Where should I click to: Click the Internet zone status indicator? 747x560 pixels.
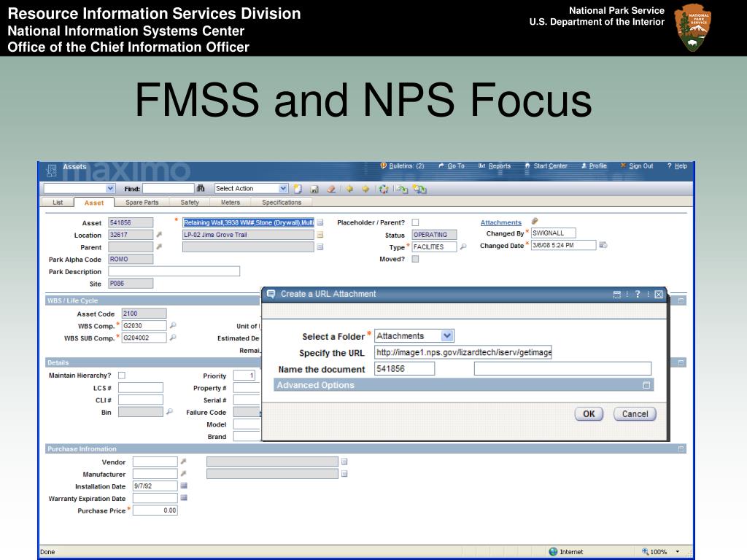[x=566, y=552]
